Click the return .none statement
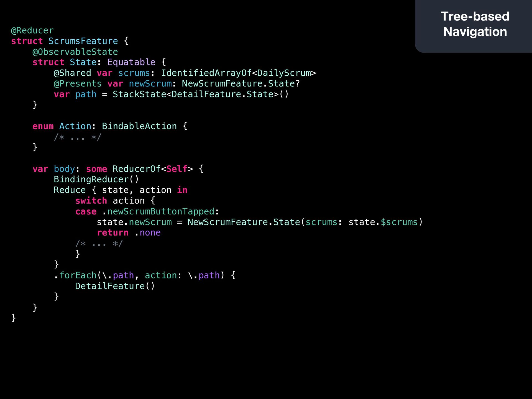 129,233
